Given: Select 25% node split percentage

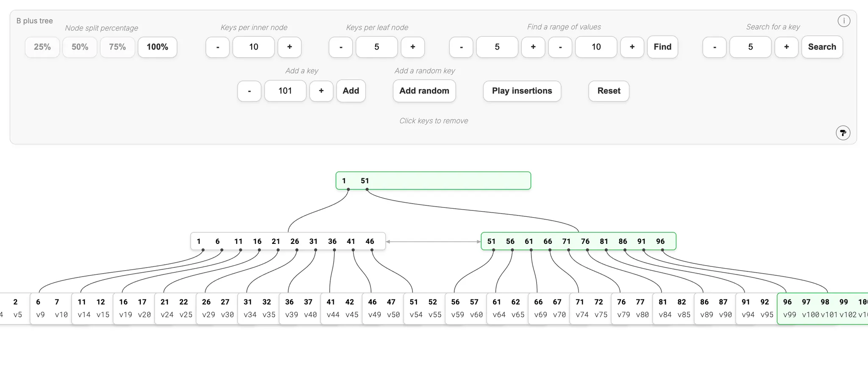Looking at the screenshot, I should coord(42,47).
